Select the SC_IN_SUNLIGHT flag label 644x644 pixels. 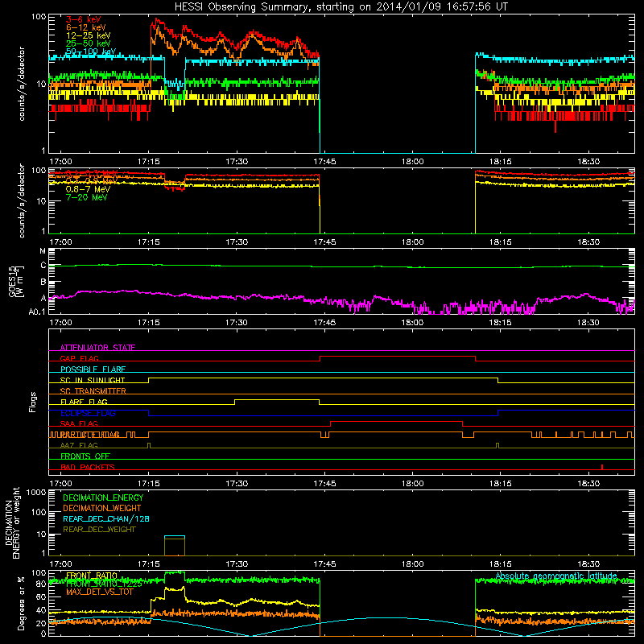point(93,380)
